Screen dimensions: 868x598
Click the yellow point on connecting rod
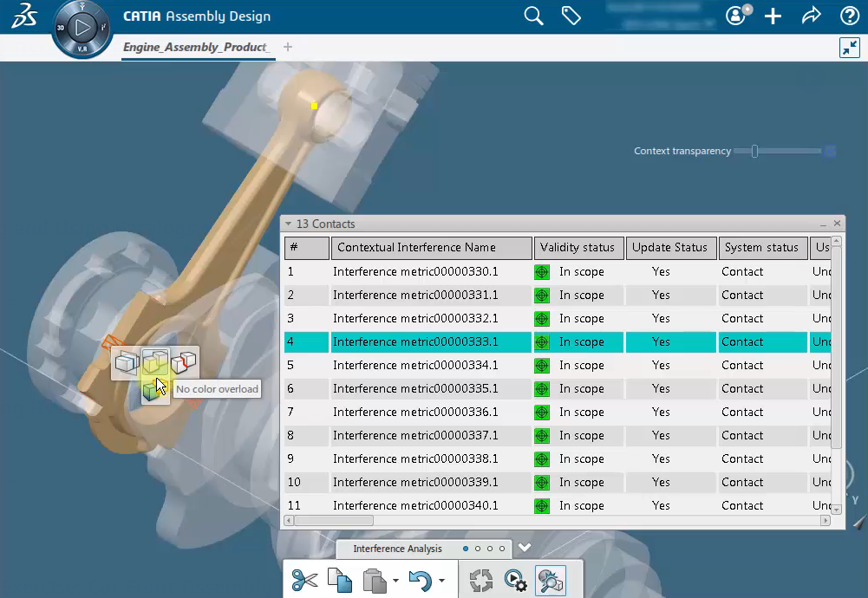(315, 107)
